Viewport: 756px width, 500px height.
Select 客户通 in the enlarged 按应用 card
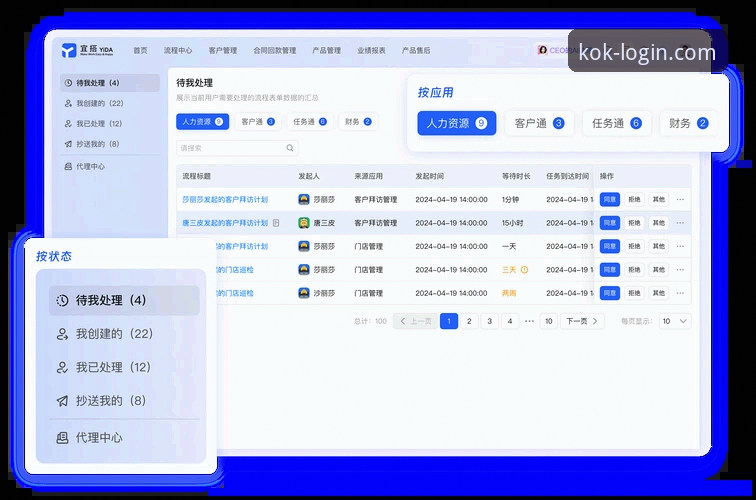coord(539,123)
